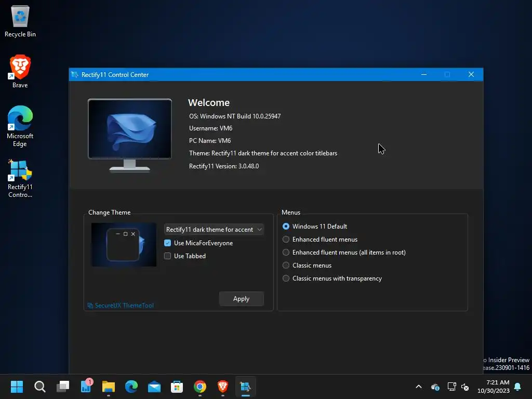Click the OneDrive cloud tray icon

435,387
